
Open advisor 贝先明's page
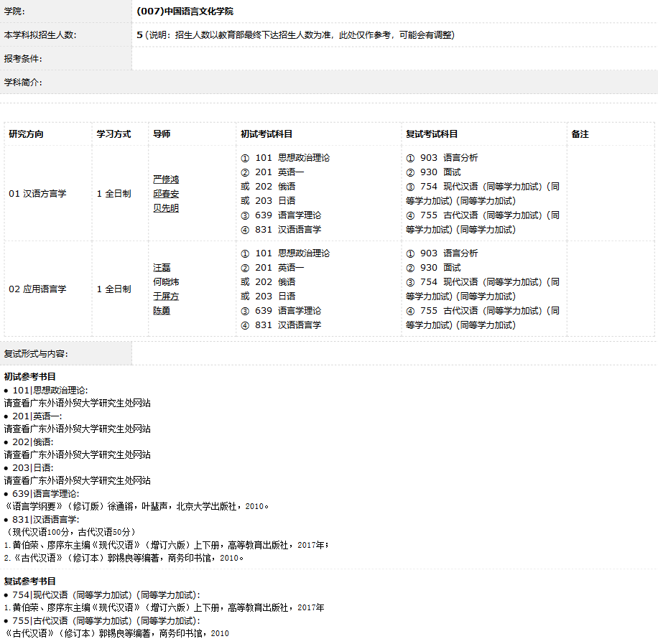coord(166,208)
